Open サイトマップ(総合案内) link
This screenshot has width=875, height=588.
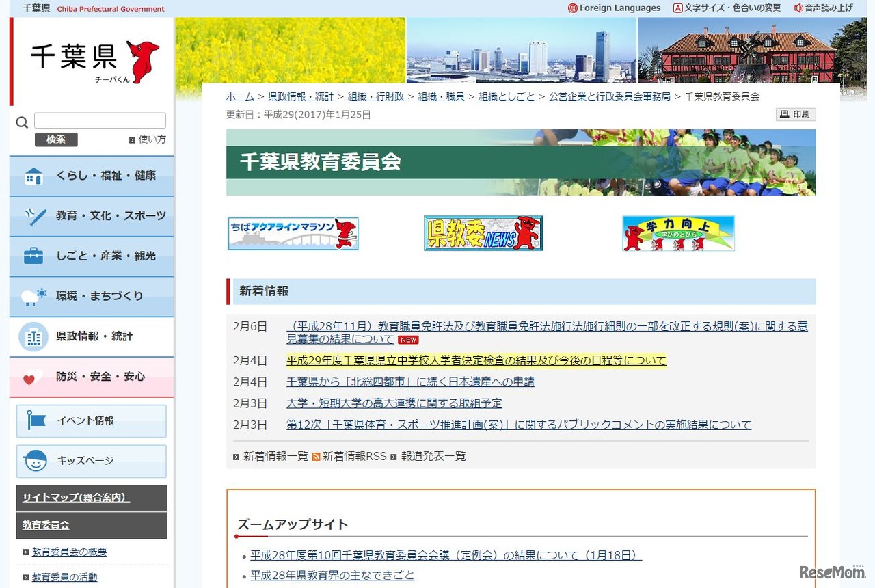click(x=76, y=498)
